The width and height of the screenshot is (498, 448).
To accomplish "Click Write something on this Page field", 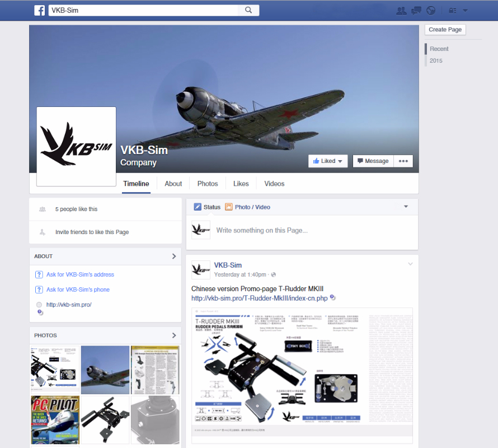I will [262, 230].
